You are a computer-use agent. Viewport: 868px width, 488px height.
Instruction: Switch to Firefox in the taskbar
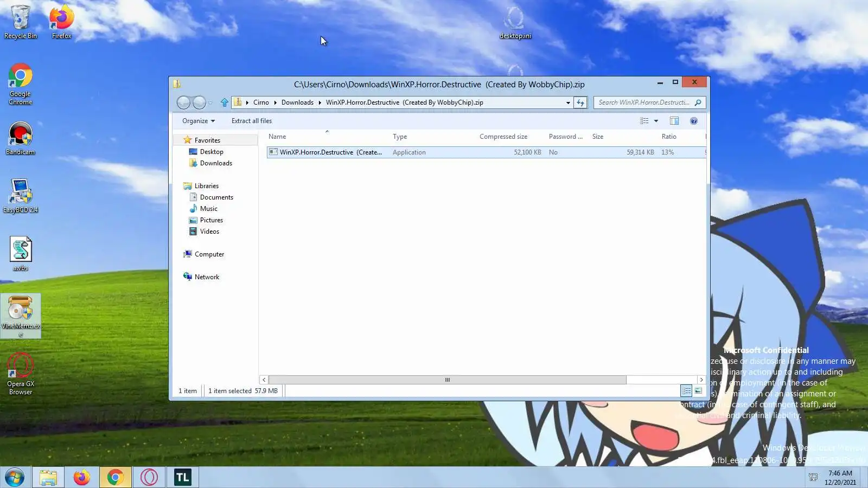tap(82, 478)
